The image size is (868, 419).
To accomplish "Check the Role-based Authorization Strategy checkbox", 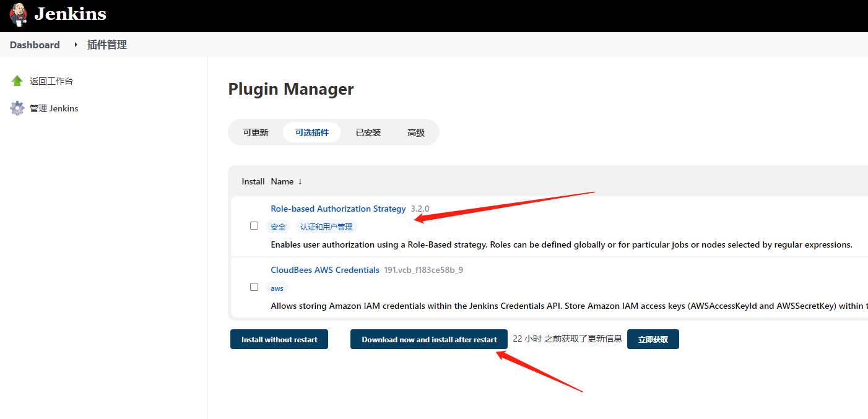I will 254,226.
